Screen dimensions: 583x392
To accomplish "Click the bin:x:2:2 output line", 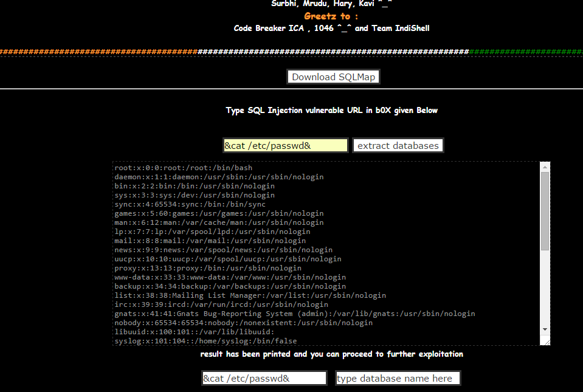I will tap(195, 186).
